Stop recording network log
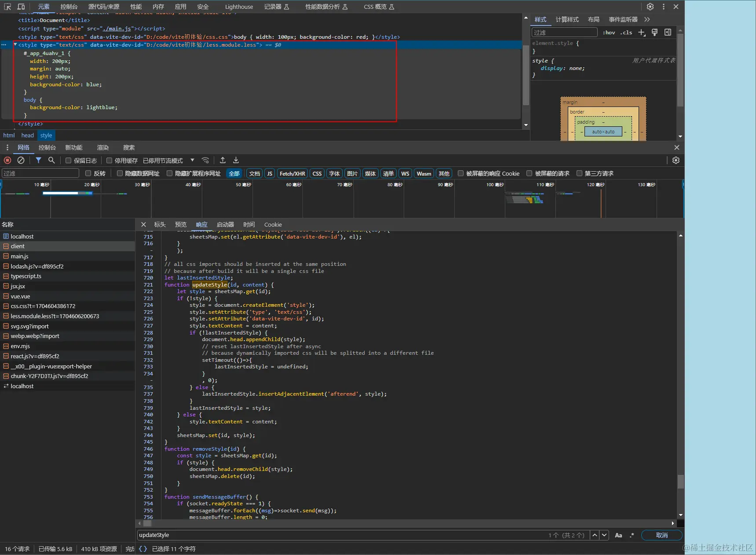Screen dimensions: 756x555 click(x=7, y=160)
